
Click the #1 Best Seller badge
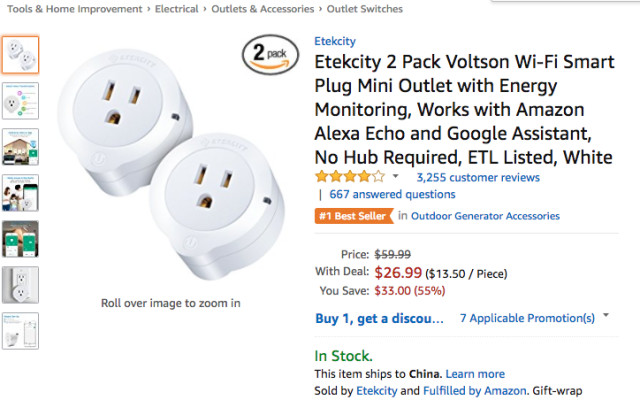coord(353,215)
